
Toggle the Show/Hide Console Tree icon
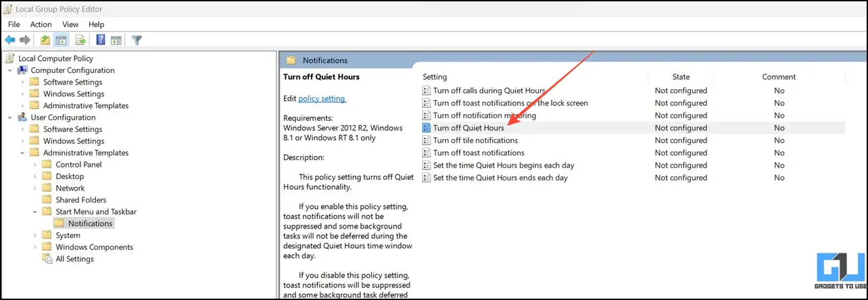[61, 40]
